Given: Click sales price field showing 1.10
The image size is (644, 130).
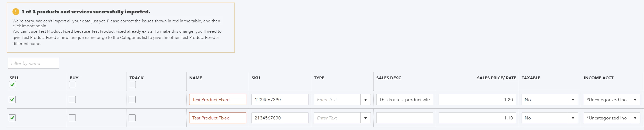Looking at the screenshot, I should [x=477, y=118].
